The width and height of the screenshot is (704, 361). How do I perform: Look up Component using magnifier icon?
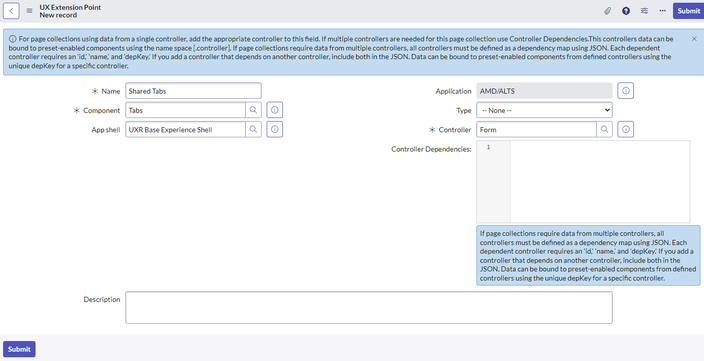point(253,110)
